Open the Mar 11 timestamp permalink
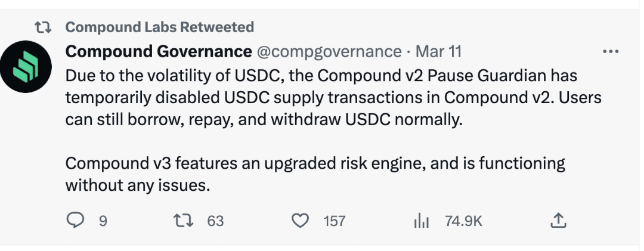The height and width of the screenshot is (251, 644). 438,52
